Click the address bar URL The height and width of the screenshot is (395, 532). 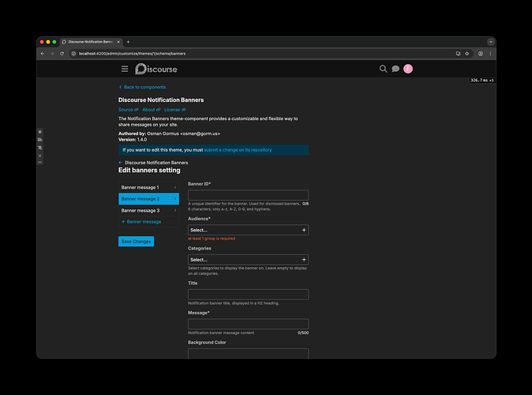point(132,54)
